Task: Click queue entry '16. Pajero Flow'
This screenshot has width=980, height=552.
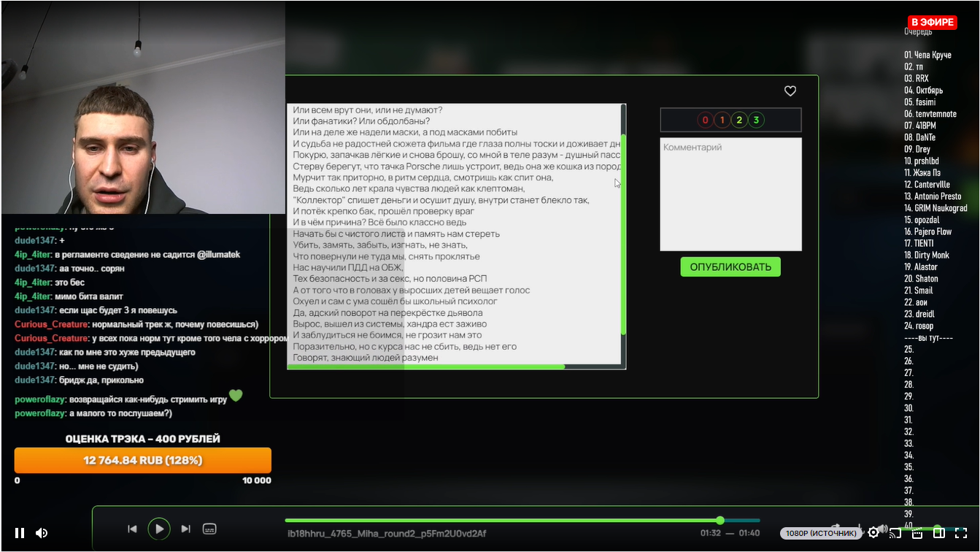Action: [928, 231]
